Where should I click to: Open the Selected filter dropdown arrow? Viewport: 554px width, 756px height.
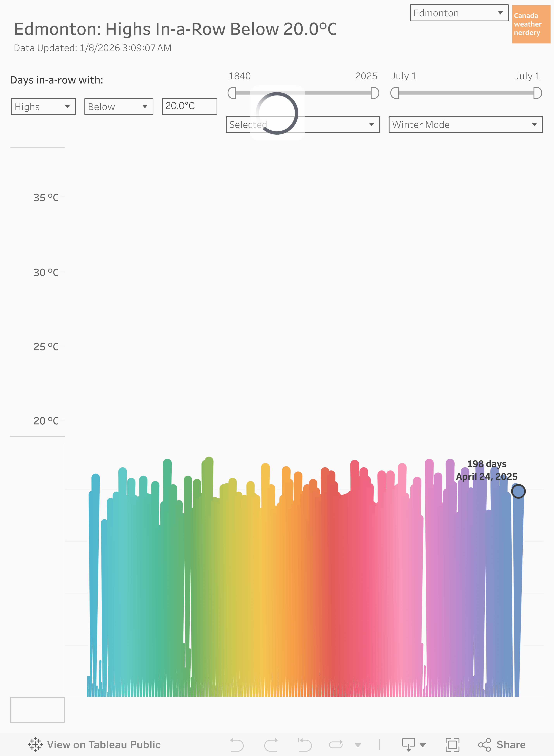372,125
